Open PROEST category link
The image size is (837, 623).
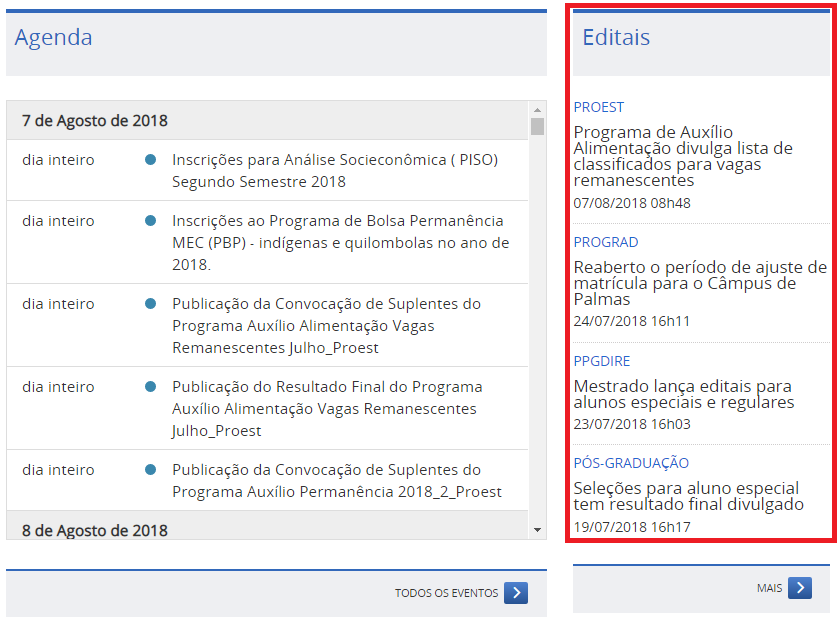(598, 107)
